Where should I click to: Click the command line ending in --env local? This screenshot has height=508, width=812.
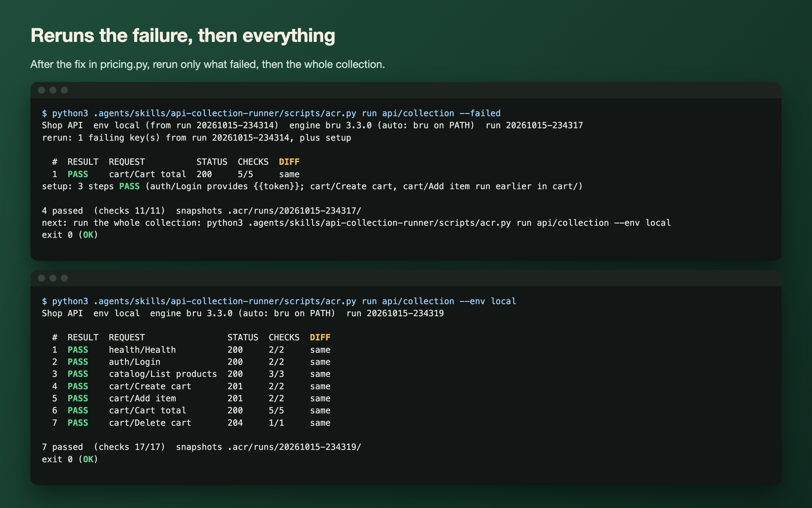pyautogui.click(x=279, y=301)
